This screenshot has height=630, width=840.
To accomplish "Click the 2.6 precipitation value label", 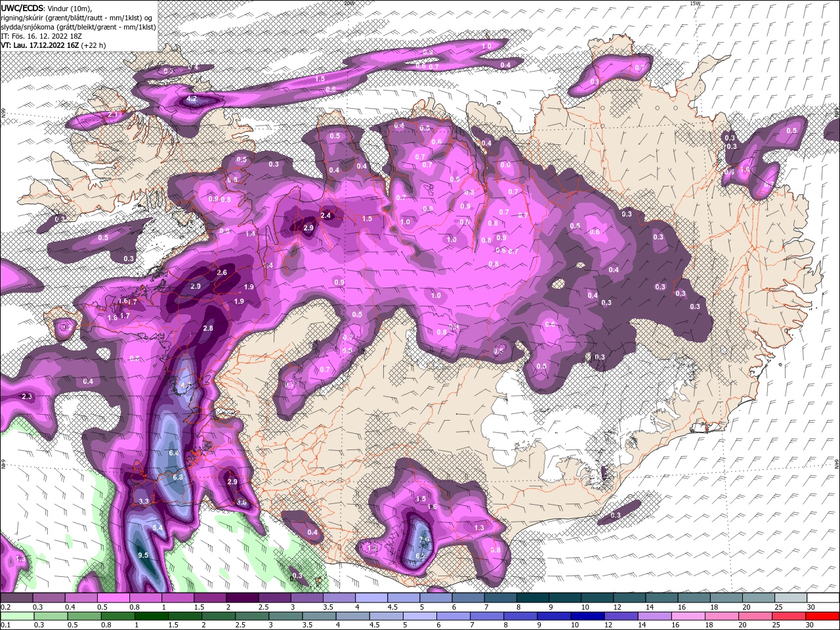I will click(x=222, y=273).
